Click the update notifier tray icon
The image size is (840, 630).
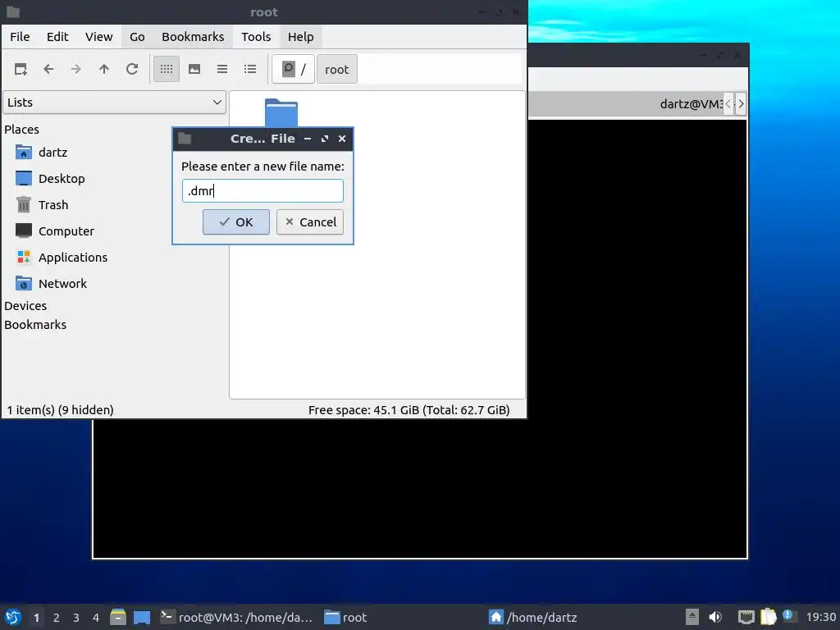pos(788,616)
